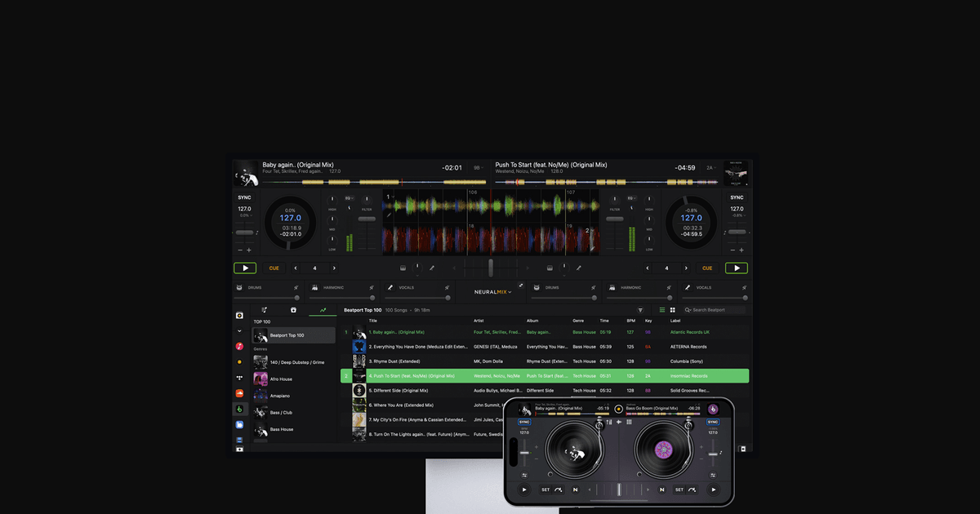This screenshot has height=514, width=980.
Task: Switch to the trending charts tab
Action: [324, 310]
